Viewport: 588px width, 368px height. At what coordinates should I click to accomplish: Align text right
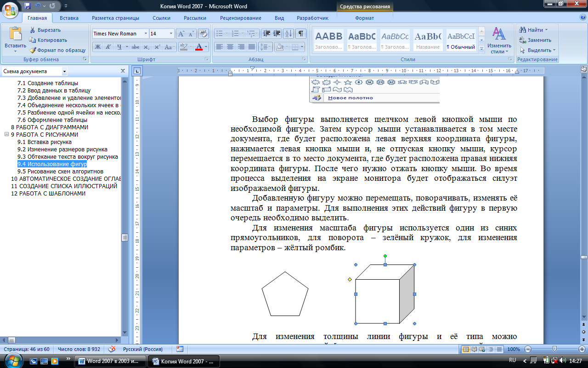point(241,47)
